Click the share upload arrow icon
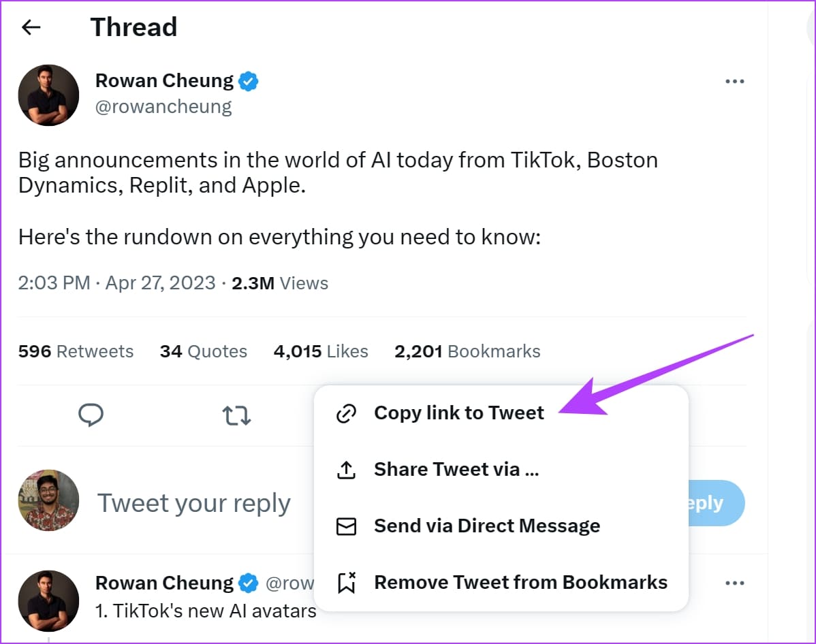Screen dimensions: 816x644 pos(346,470)
